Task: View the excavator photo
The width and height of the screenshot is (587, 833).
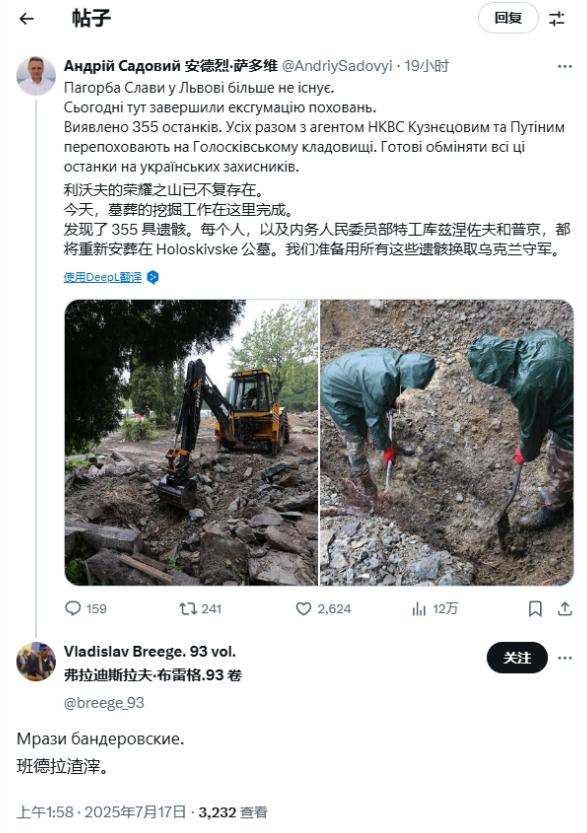Action: 191,443
